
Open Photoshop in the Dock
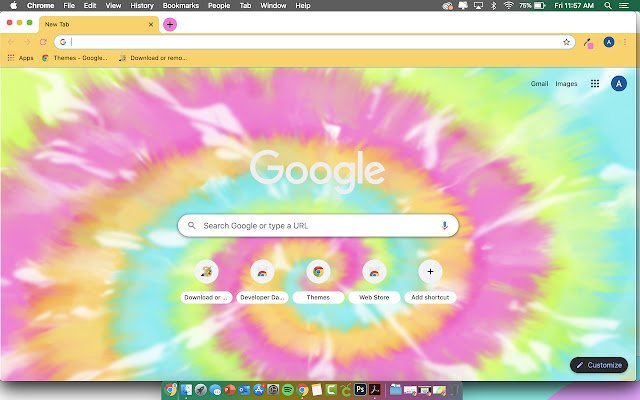[360, 389]
